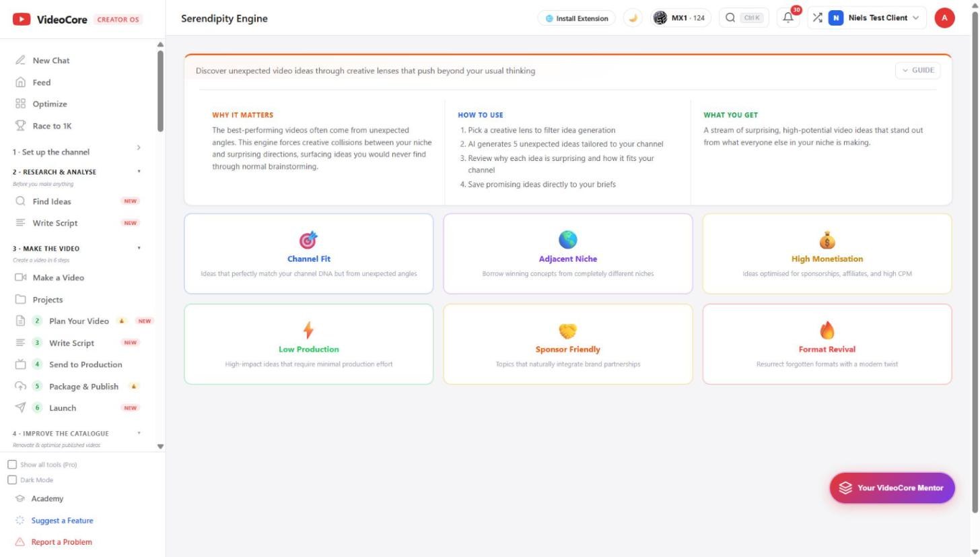Click the Find Ideas magnifier icon
Viewport: 980px width, 557px height.
(20, 201)
